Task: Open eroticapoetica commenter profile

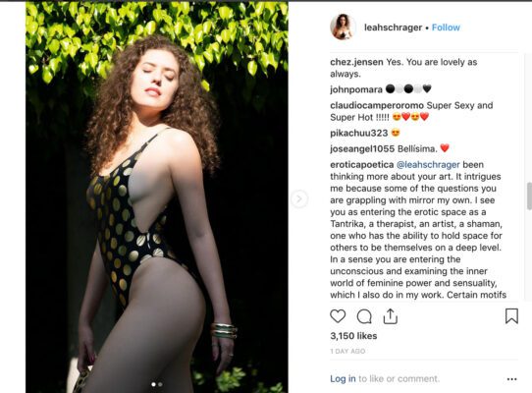Action: (362, 165)
